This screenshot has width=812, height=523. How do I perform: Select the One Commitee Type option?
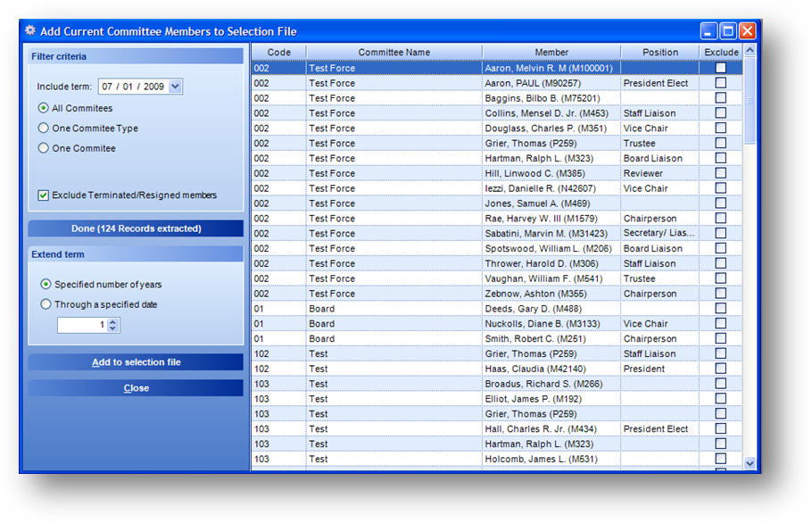click(44, 128)
